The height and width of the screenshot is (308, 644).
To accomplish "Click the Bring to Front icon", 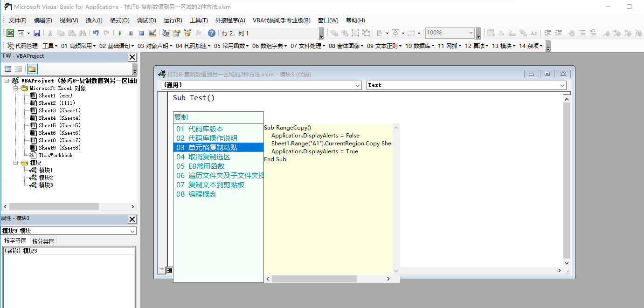I will [334, 33].
